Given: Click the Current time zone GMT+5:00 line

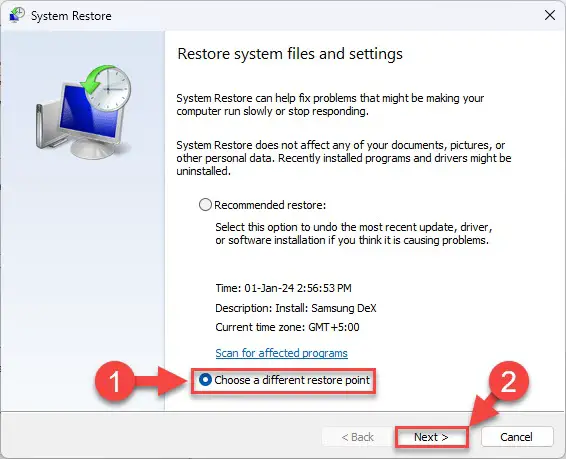Looking at the screenshot, I should [287, 327].
